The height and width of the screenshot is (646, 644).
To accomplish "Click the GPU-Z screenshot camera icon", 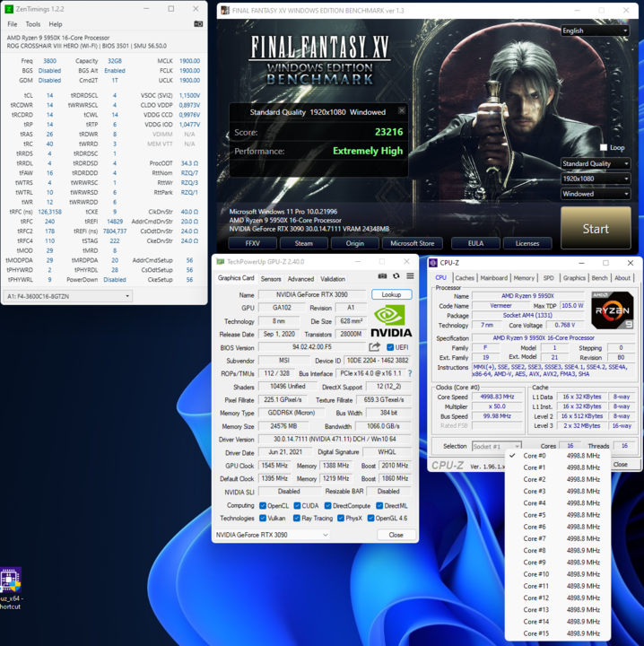I will click(x=383, y=277).
